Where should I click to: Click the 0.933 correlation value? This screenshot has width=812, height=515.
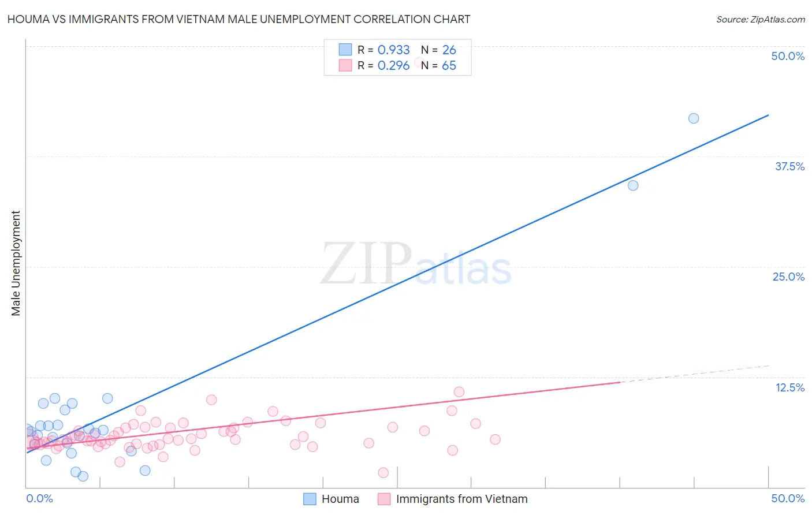coord(393,50)
